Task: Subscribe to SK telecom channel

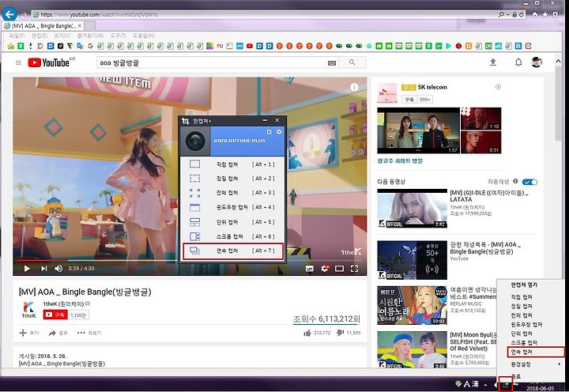Action: tap(409, 100)
